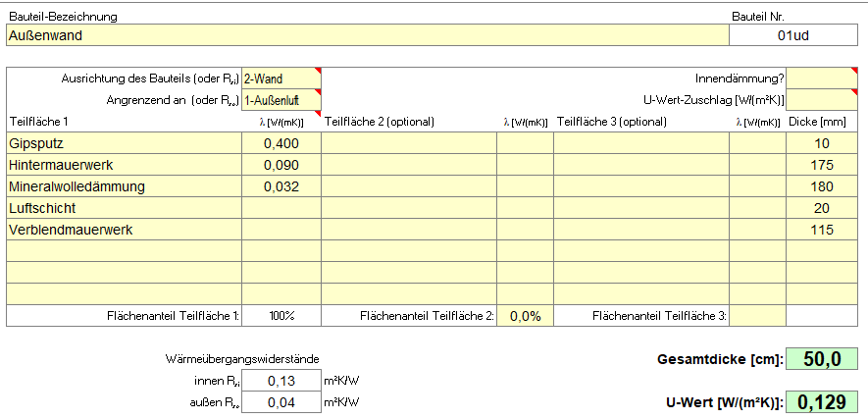Click the Gesamtdicke result 50,0
868x419 pixels.
click(x=822, y=359)
